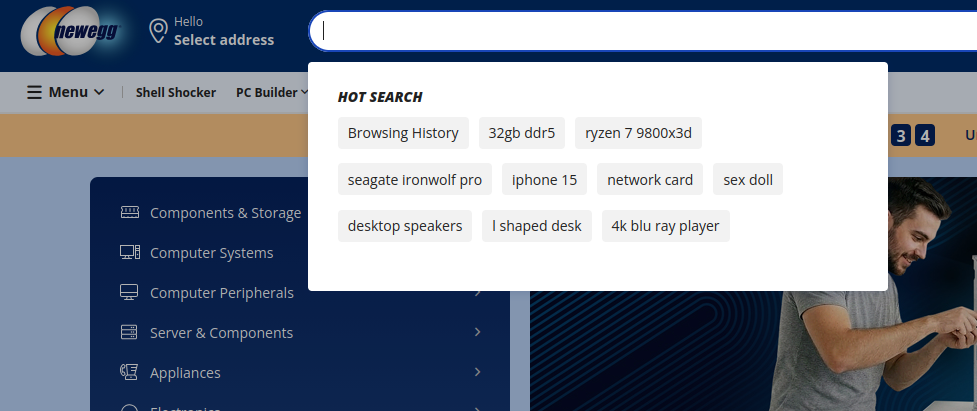The height and width of the screenshot is (411, 977).
Task: Choose the 4k blu ray player suggestion
Action: [665, 225]
